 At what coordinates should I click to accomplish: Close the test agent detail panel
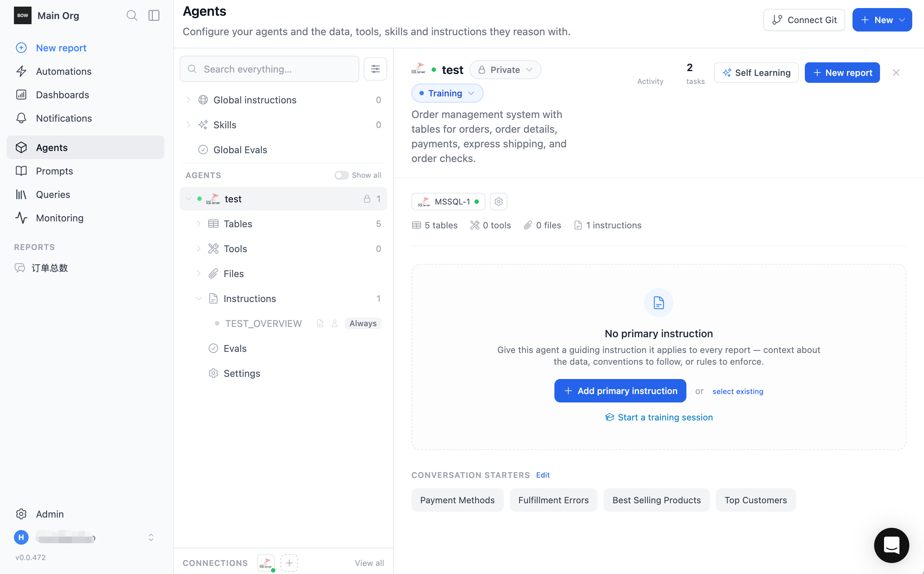click(896, 73)
